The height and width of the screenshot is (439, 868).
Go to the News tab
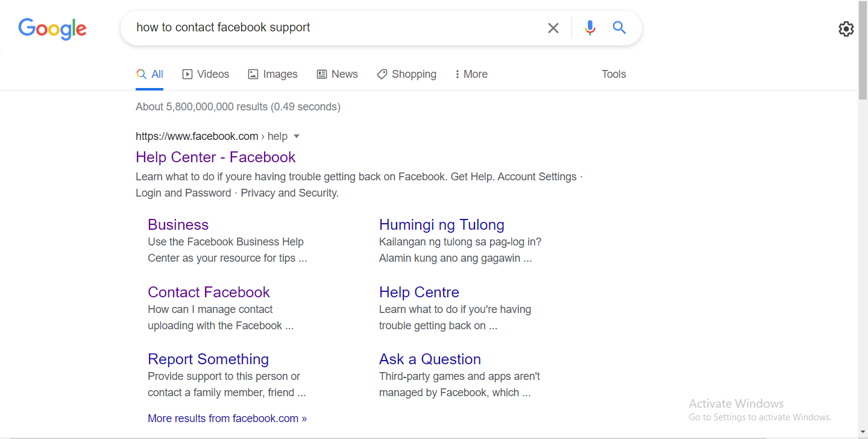tap(338, 74)
